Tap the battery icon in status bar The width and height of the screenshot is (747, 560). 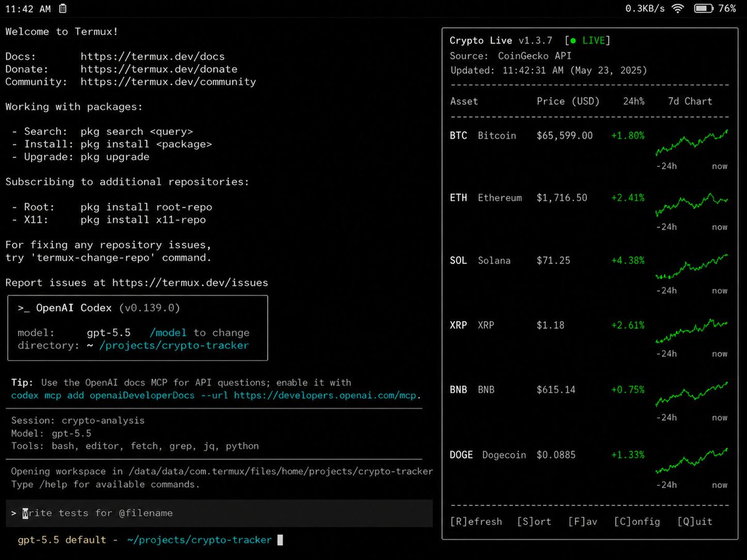(x=703, y=9)
